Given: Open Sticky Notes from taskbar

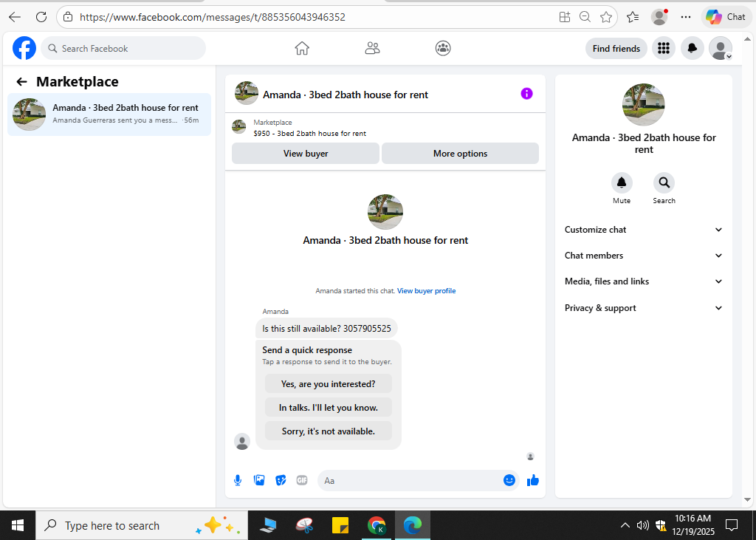Looking at the screenshot, I should [340, 525].
